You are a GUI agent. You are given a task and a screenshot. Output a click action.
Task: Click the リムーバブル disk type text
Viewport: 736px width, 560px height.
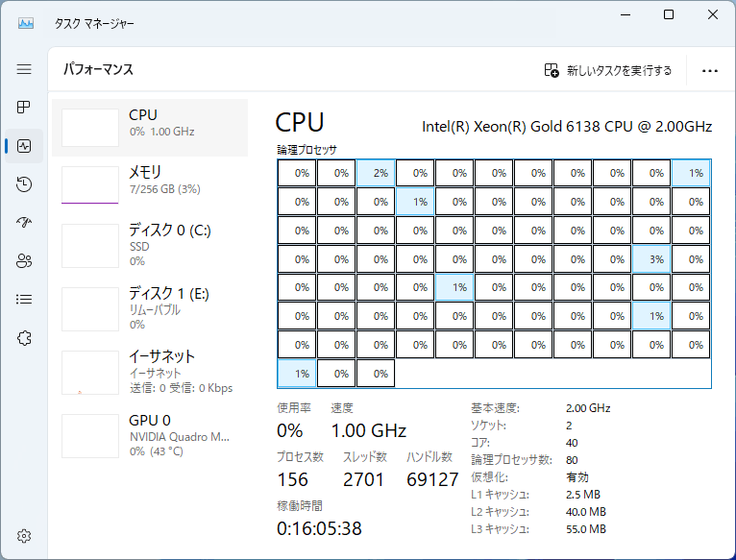[x=155, y=310]
